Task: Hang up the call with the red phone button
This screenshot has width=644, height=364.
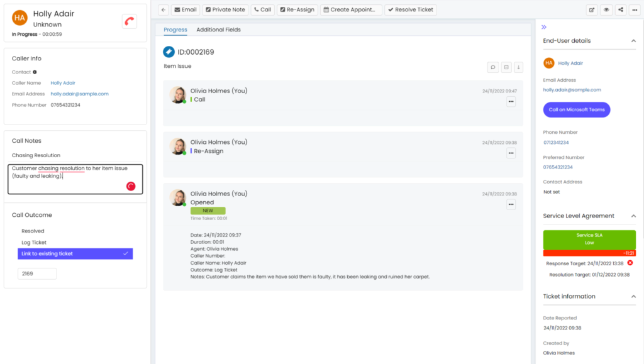Action: point(130,21)
